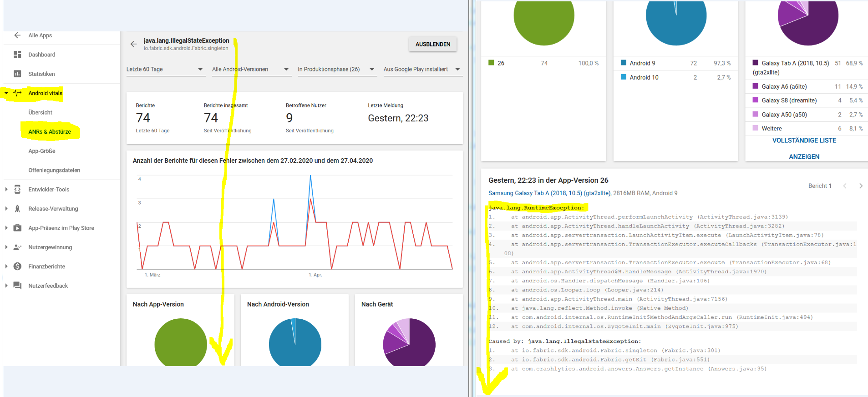Open Übersicht under Android vitals
868x397 pixels.
[x=40, y=112]
